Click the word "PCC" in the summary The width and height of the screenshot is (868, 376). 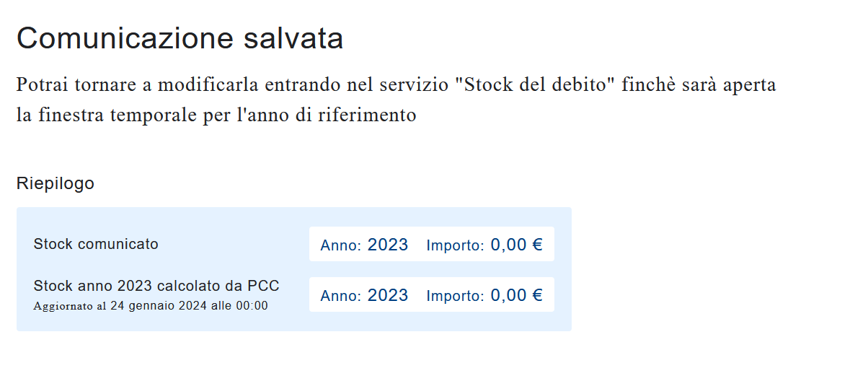[x=263, y=286]
